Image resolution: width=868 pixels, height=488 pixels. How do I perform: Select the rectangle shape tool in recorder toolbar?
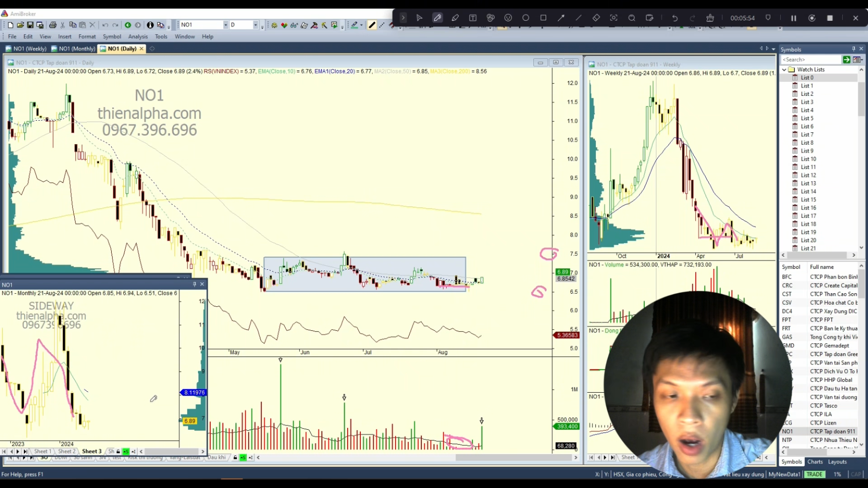coord(543,18)
